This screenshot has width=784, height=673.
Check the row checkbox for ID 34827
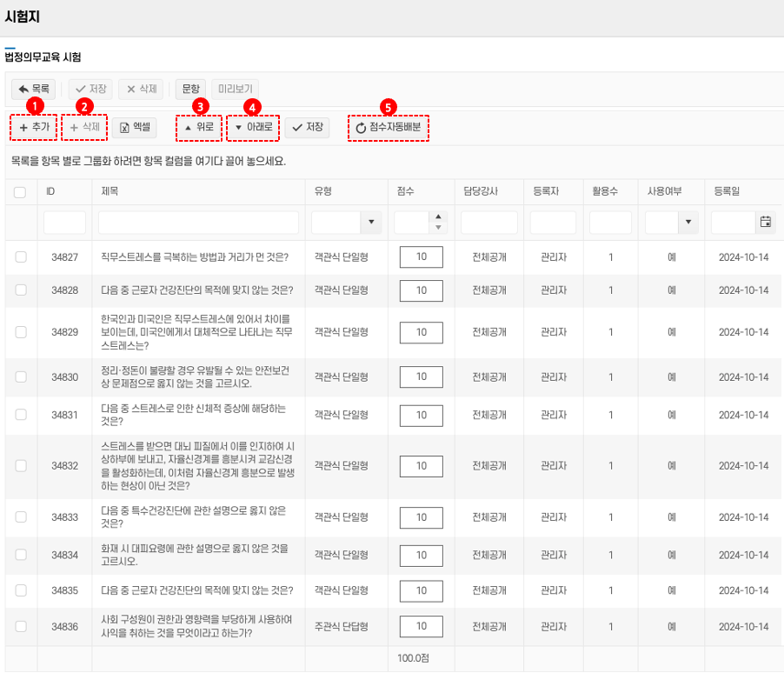tap(21, 257)
